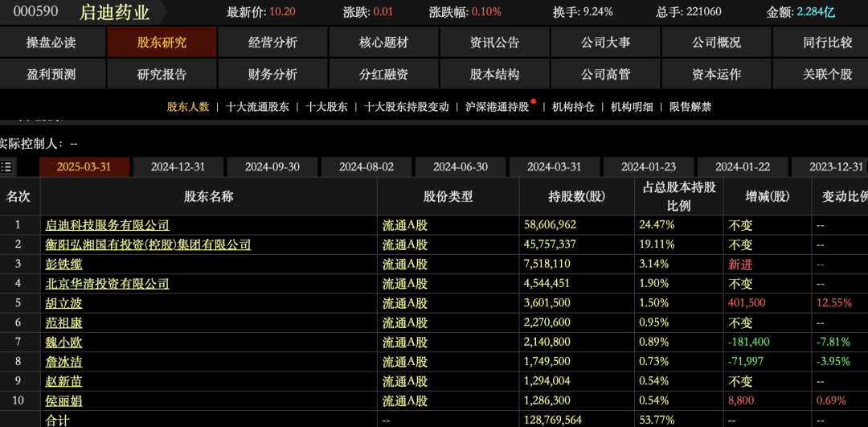Jump to 沪深港通持股 section
The image size is (868, 427).
tap(497, 107)
